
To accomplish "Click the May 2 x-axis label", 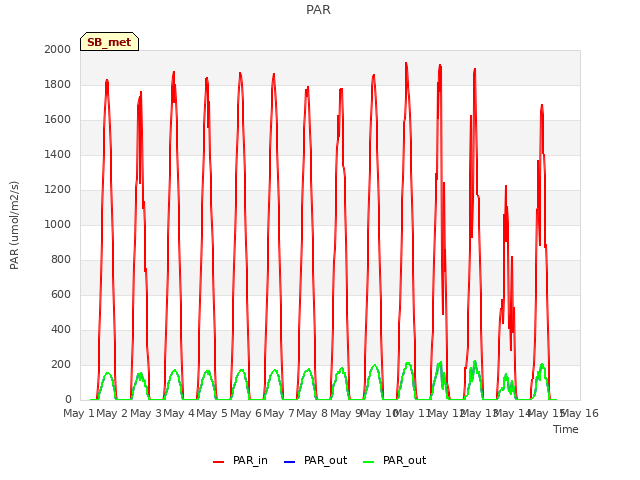I will (112, 413).
